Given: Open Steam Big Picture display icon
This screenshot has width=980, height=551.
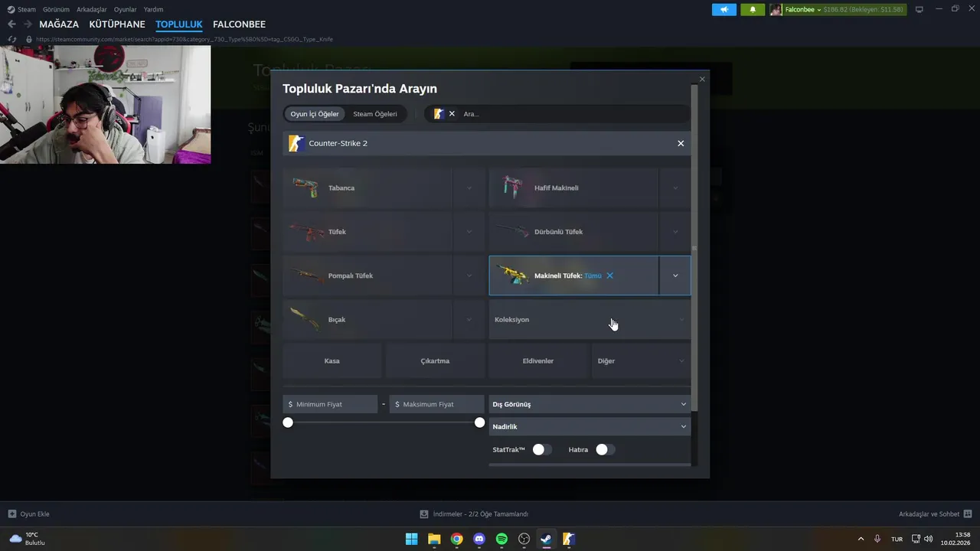Looking at the screenshot, I should 920,9.
